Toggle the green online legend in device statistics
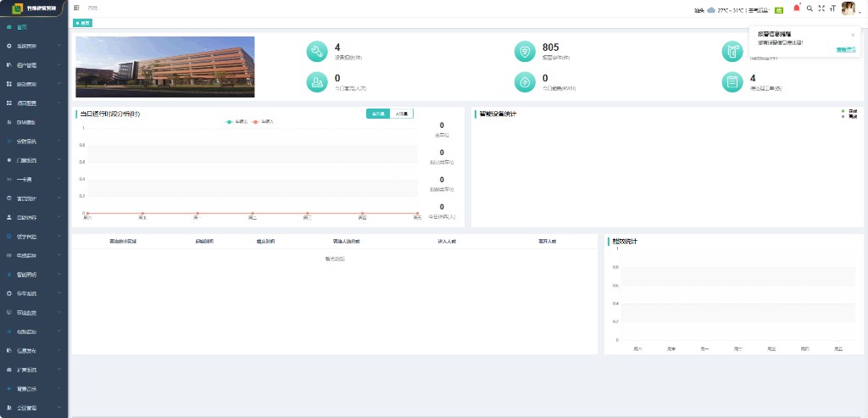 pyautogui.click(x=849, y=111)
